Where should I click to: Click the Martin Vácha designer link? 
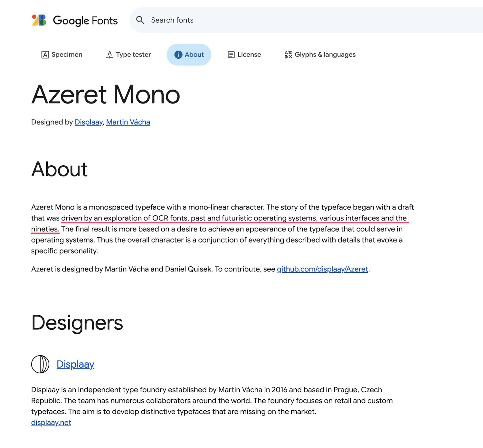(x=128, y=122)
